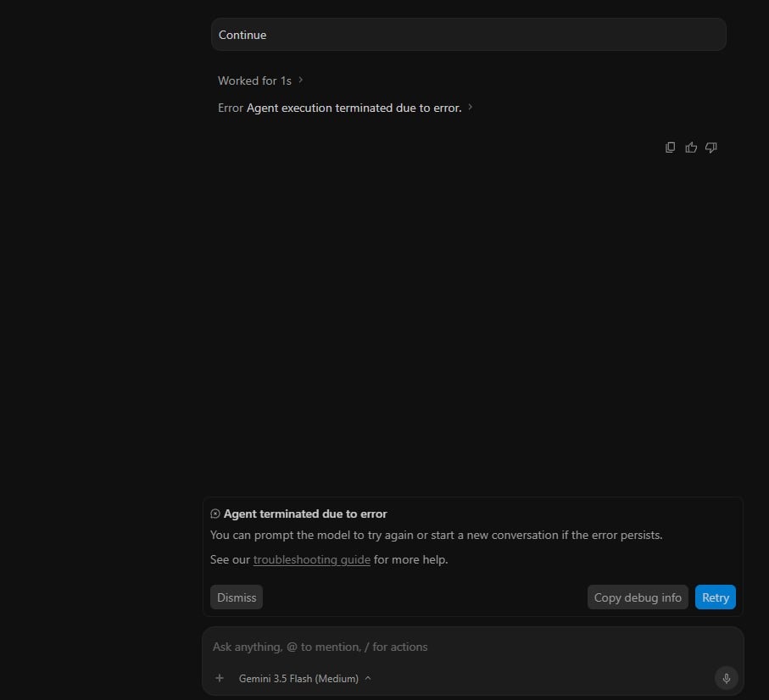Copy the agent response with copy icon
This screenshot has height=700, width=769.
[670, 147]
